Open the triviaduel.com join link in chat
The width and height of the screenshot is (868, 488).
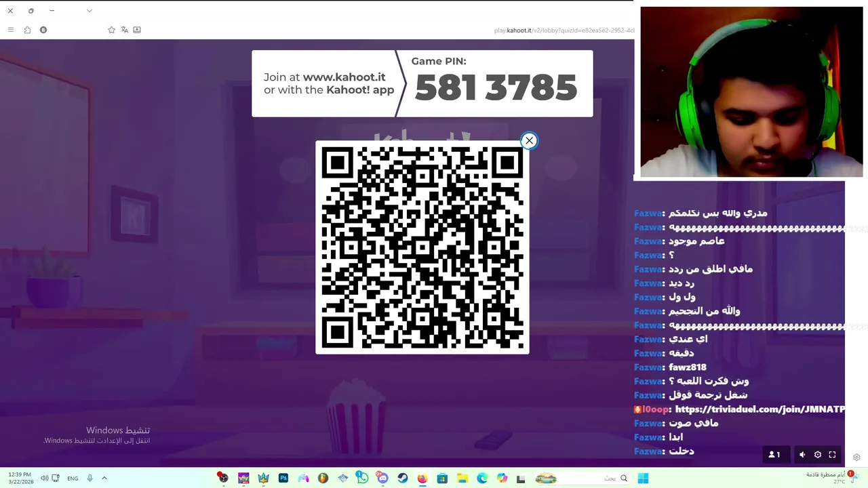760,409
